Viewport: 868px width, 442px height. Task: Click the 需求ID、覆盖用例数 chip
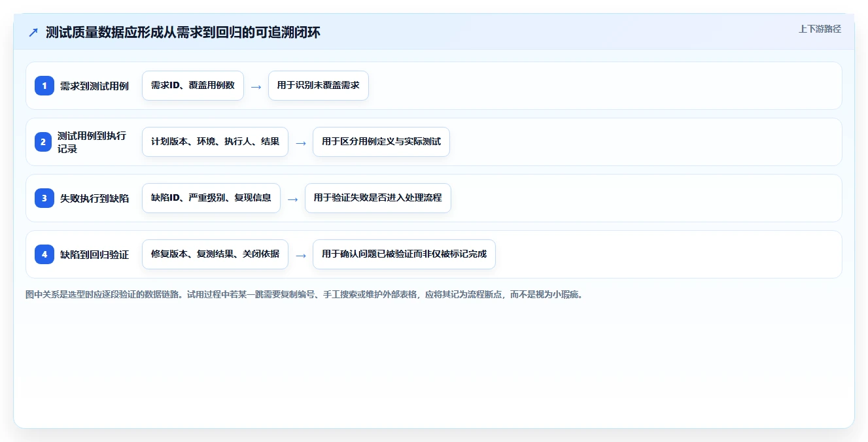click(193, 86)
